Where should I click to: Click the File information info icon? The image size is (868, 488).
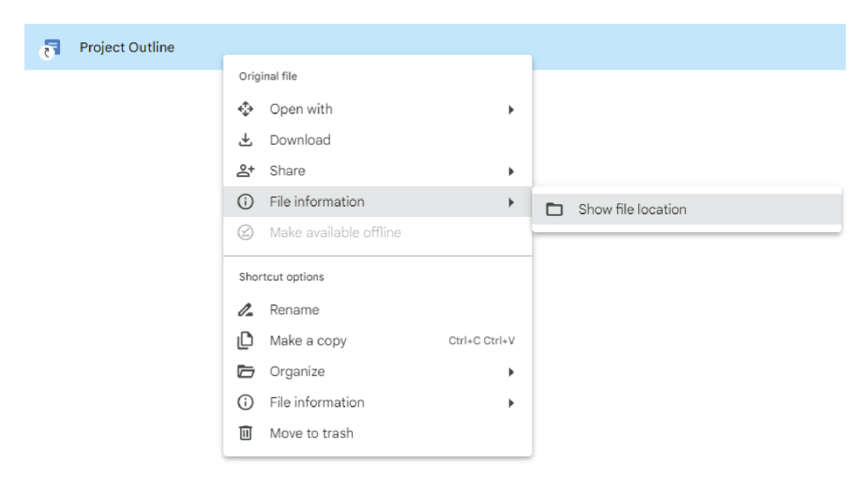click(245, 202)
